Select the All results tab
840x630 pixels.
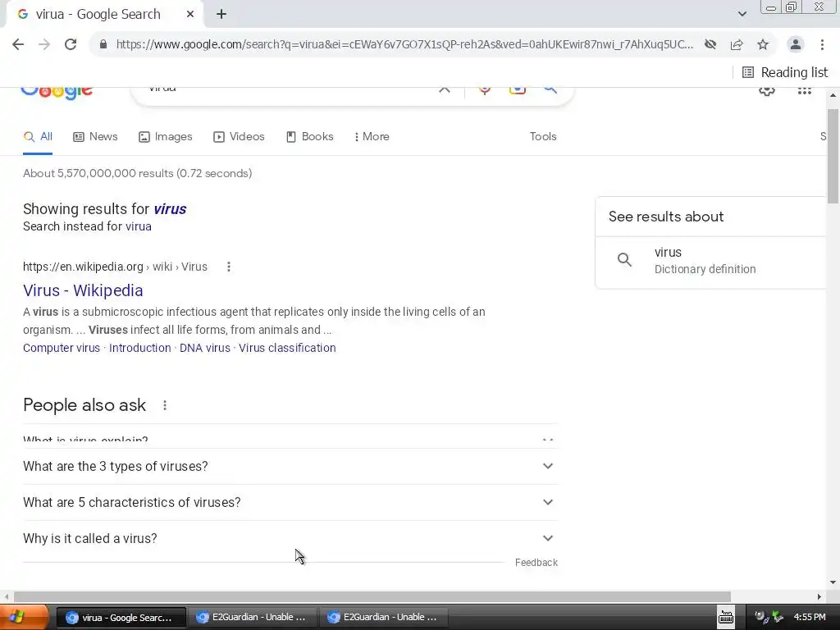click(38, 137)
